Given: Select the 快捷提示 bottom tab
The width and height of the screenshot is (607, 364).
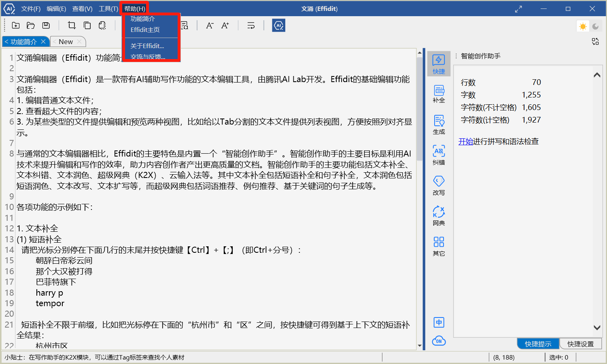Looking at the screenshot, I should [538, 344].
